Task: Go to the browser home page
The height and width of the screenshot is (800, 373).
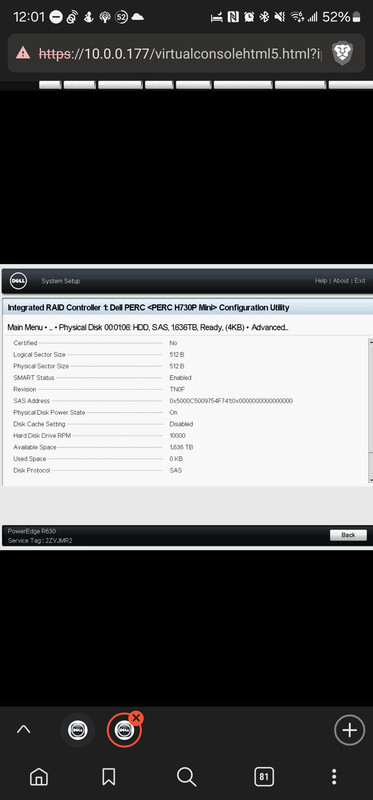Action: click(x=39, y=777)
